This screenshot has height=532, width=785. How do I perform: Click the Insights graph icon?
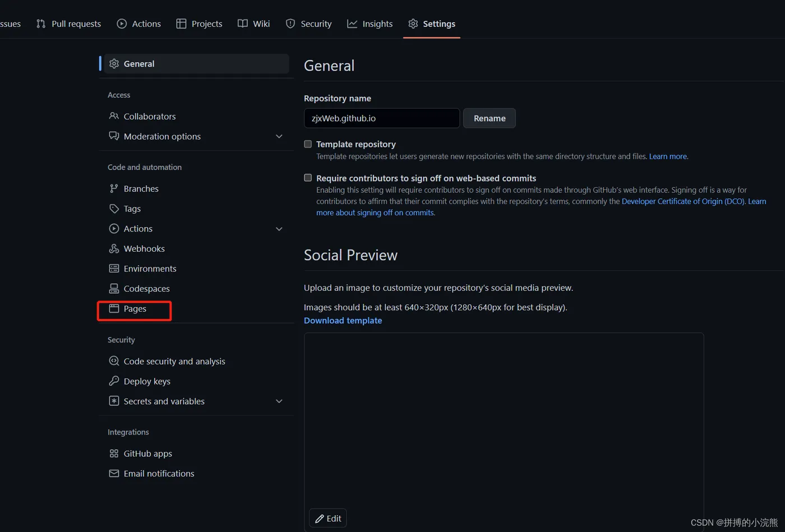coord(352,24)
